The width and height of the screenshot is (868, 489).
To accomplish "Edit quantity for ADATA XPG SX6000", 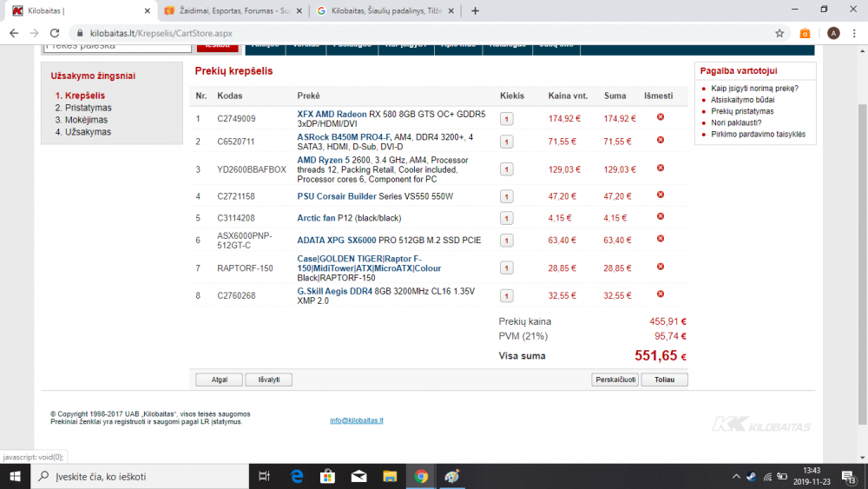I will pyautogui.click(x=507, y=241).
